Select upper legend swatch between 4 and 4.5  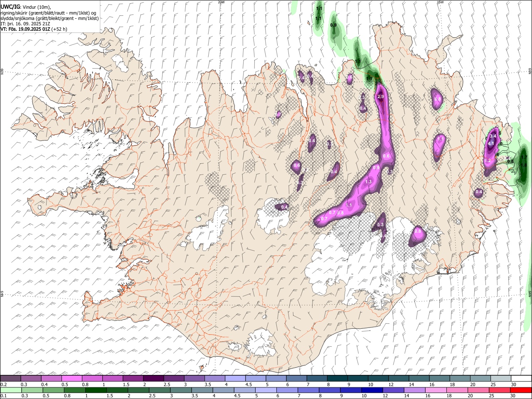point(235,378)
